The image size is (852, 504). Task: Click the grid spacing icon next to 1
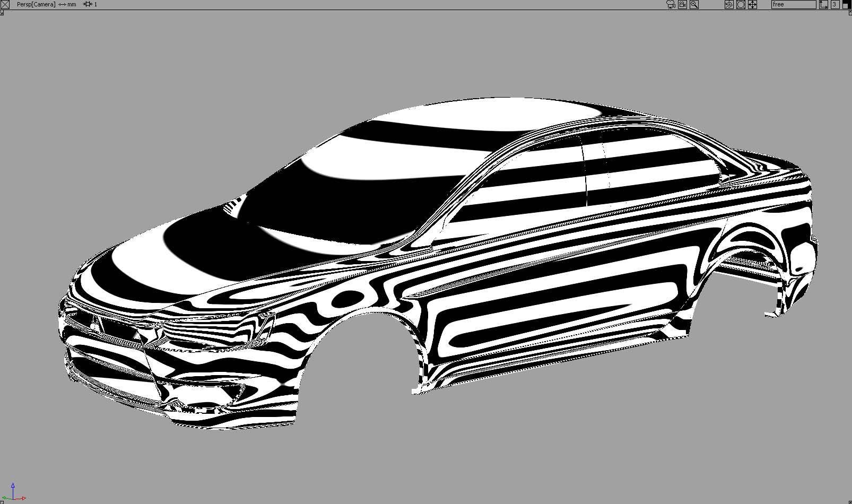pyautogui.click(x=89, y=4)
